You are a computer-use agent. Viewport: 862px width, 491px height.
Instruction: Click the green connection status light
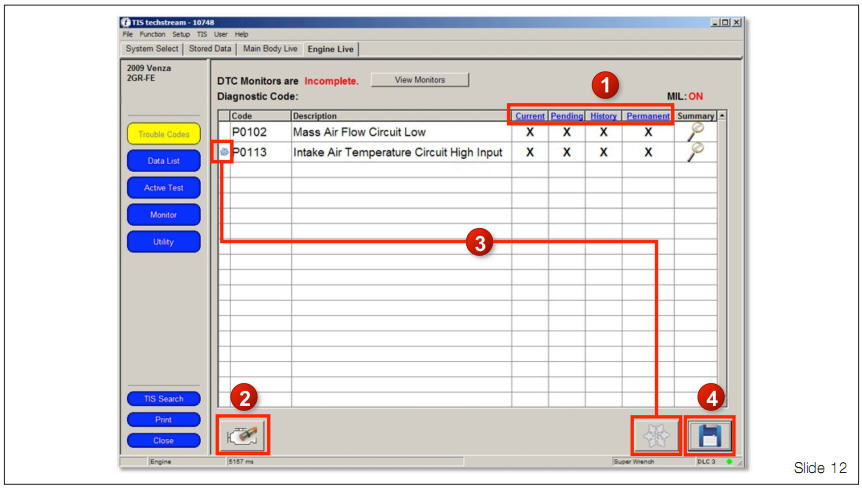coord(729,462)
